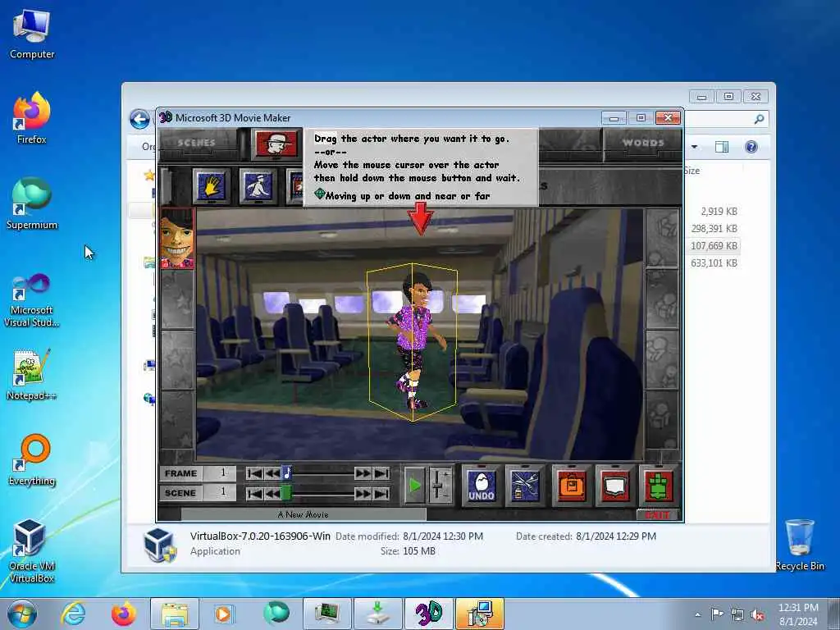Open the Oracle VM VirtualBox desktop shortcut
This screenshot has height=630, width=840.
(32, 551)
